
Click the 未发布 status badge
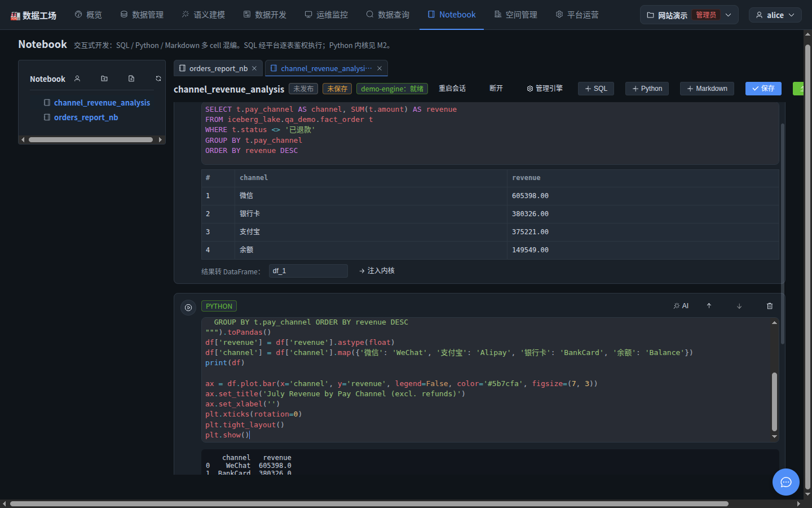tap(303, 89)
